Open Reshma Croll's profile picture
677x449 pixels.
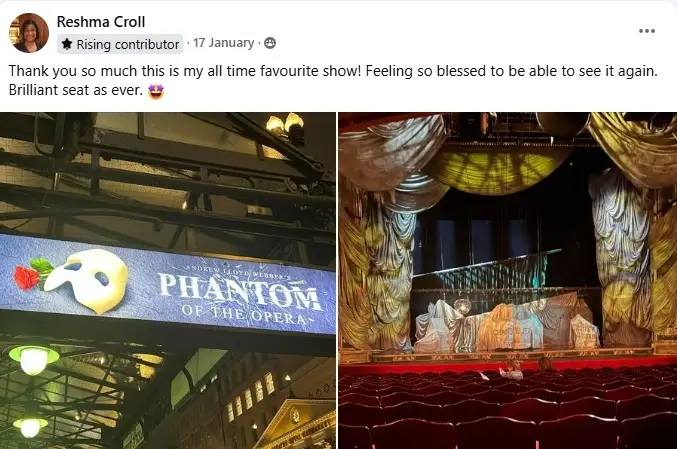click(29, 33)
